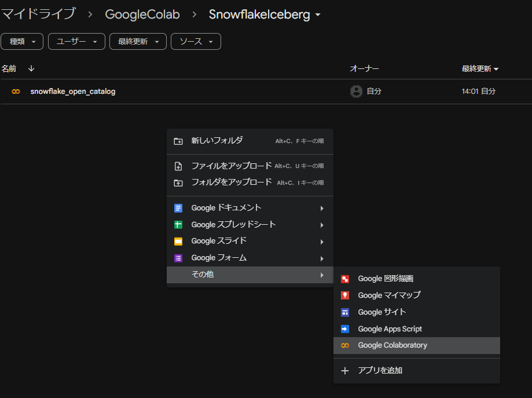Open the ユーザー filter dropdown
This screenshot has width=532, height=398.
click(76, 42)
